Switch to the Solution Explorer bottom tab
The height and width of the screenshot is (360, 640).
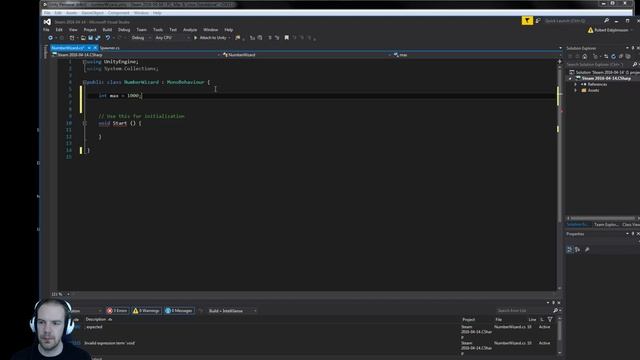pos(578,225)
